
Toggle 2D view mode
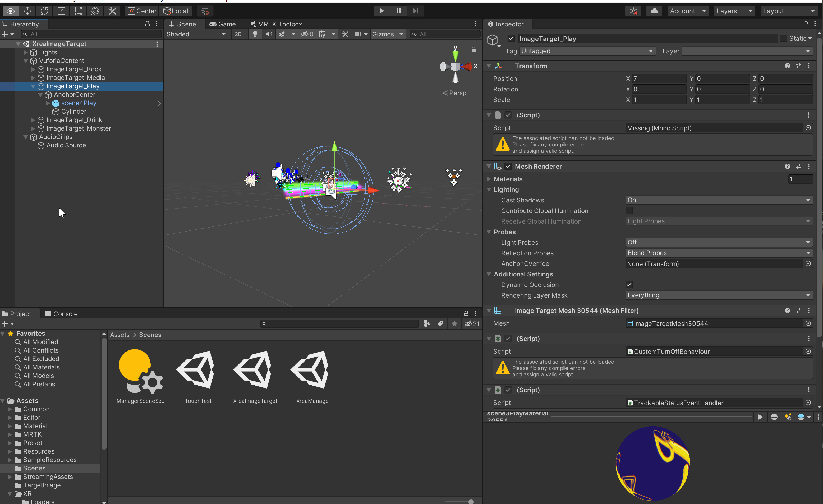(238, 34)
